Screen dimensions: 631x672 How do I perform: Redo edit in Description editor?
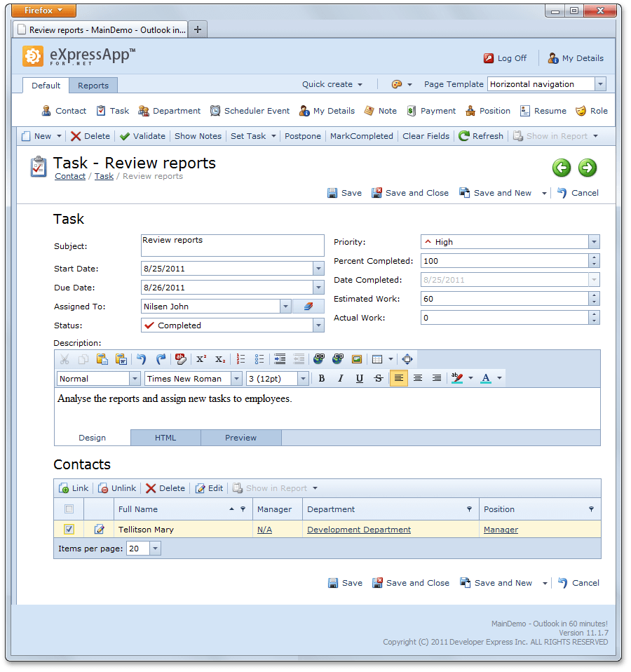tap(161, 359)
